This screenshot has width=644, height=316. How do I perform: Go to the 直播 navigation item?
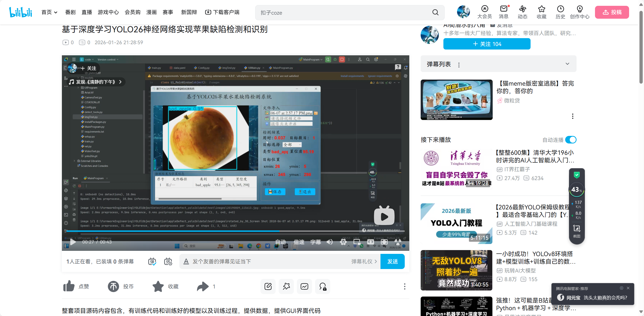click(87, 12)
